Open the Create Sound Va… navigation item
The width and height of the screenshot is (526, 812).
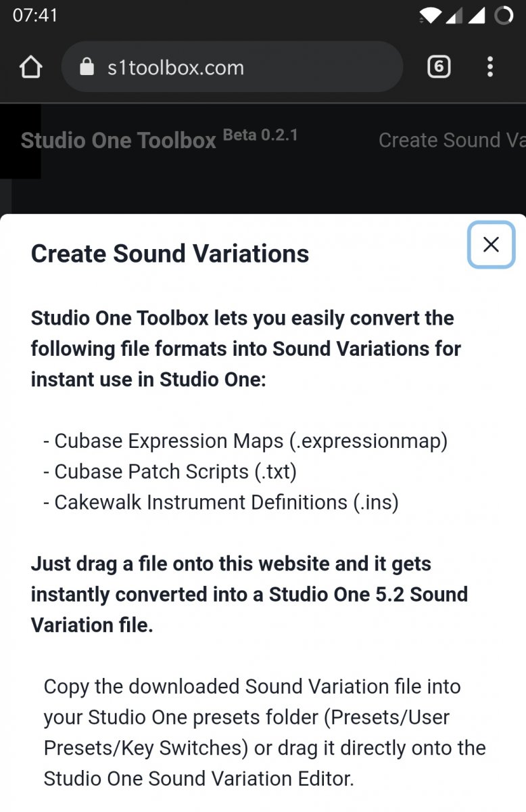(452, 140)
